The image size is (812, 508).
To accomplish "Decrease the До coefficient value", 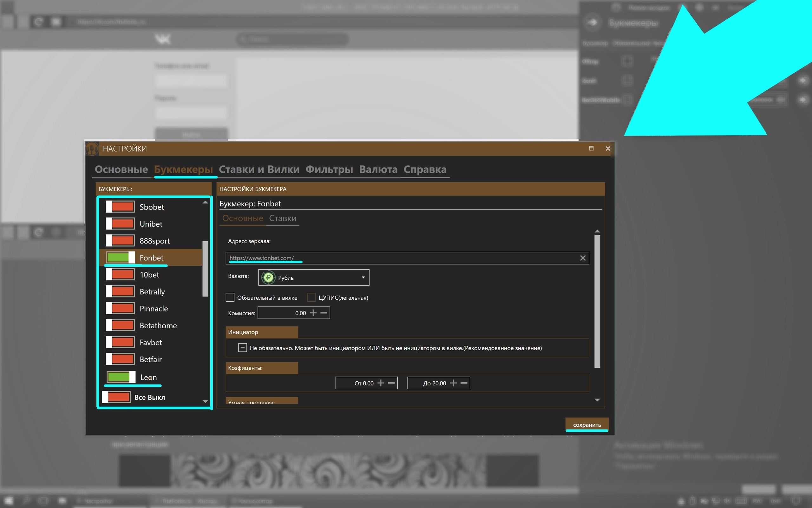I will (464, 383).
